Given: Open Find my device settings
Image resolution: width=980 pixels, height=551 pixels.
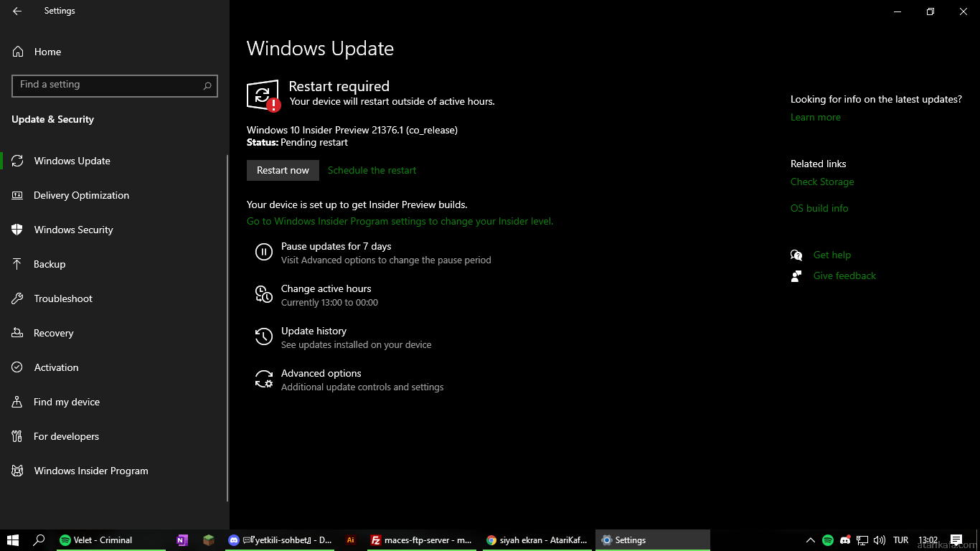Looking at the screenshot, I should pyautogui.click(x=115, y=402).
